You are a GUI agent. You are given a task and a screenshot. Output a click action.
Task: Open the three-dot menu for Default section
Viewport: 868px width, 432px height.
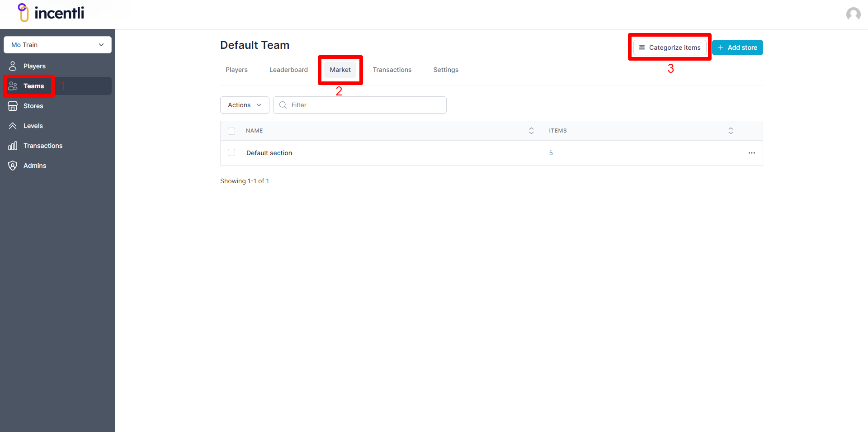[751, 153]
